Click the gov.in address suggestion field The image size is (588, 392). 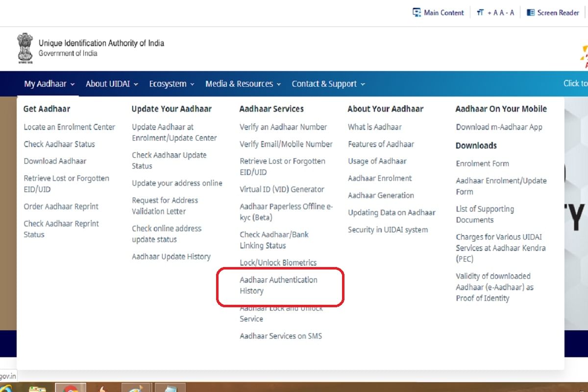[x=8, y=376]
